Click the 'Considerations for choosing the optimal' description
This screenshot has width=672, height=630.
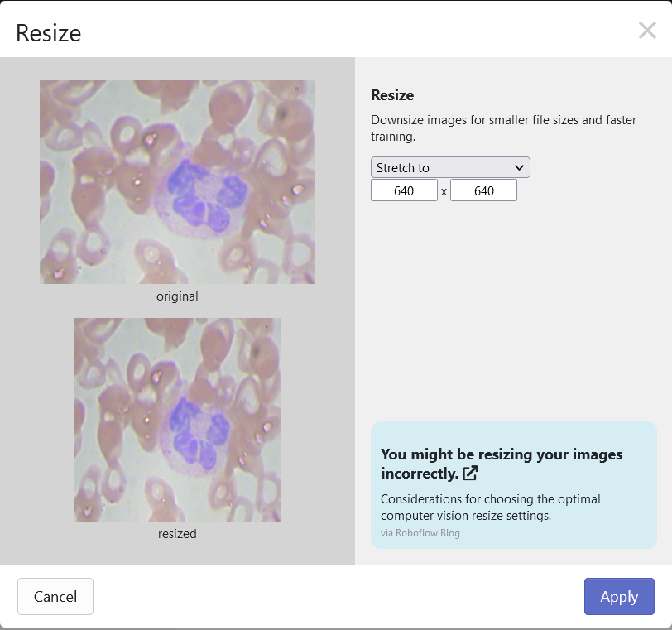click(x=490, y=499)
